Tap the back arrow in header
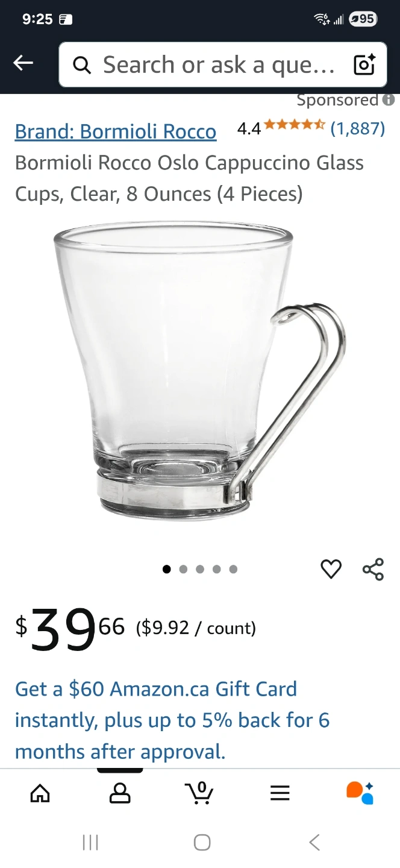This screenshot has width=400, height=868. pyautogui.click(x=23, y=63)
